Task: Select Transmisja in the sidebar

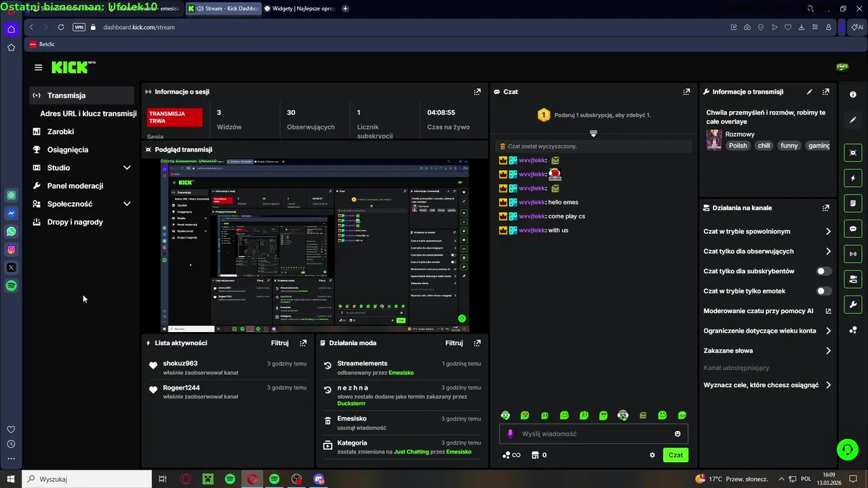Action: coord(81,96)
